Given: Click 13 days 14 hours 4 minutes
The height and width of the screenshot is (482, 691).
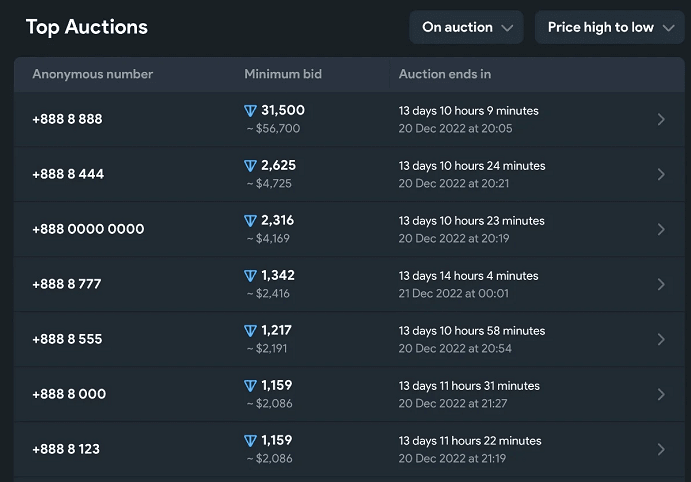Looking at the screenshot, I should coord(468,276).
